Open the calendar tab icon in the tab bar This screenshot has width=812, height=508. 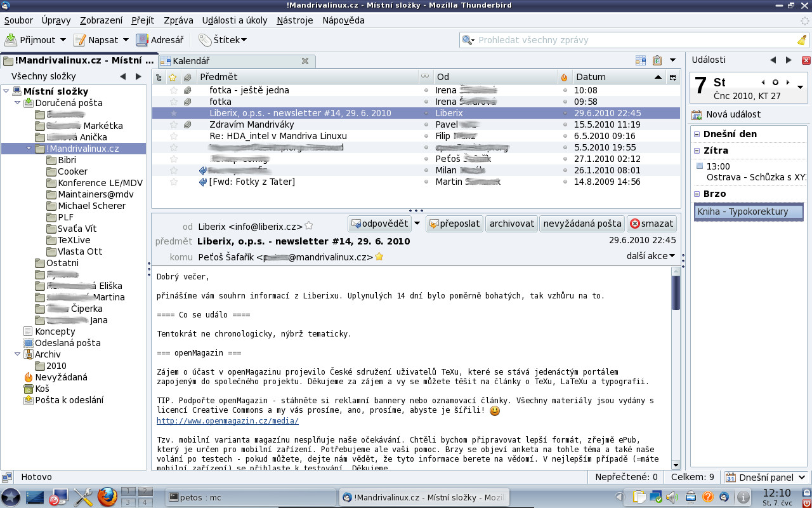(641, 61)
